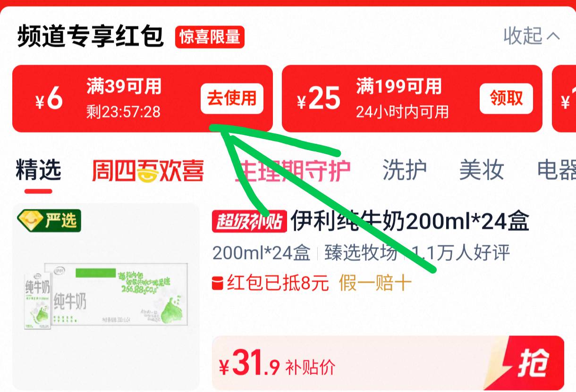Tap the 超级补贴 tag icon

(249, 221)
